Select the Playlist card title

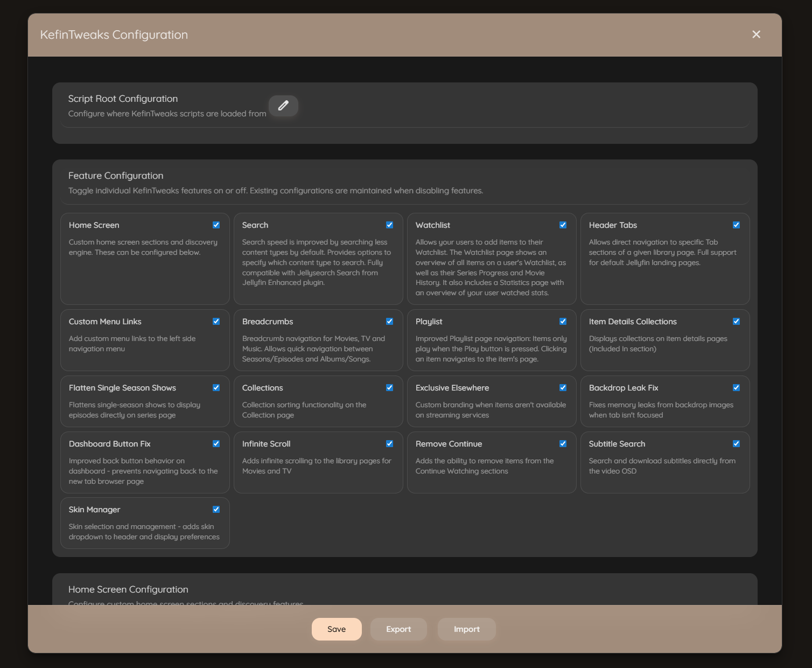pyautogui.click(x=429, y=322)
